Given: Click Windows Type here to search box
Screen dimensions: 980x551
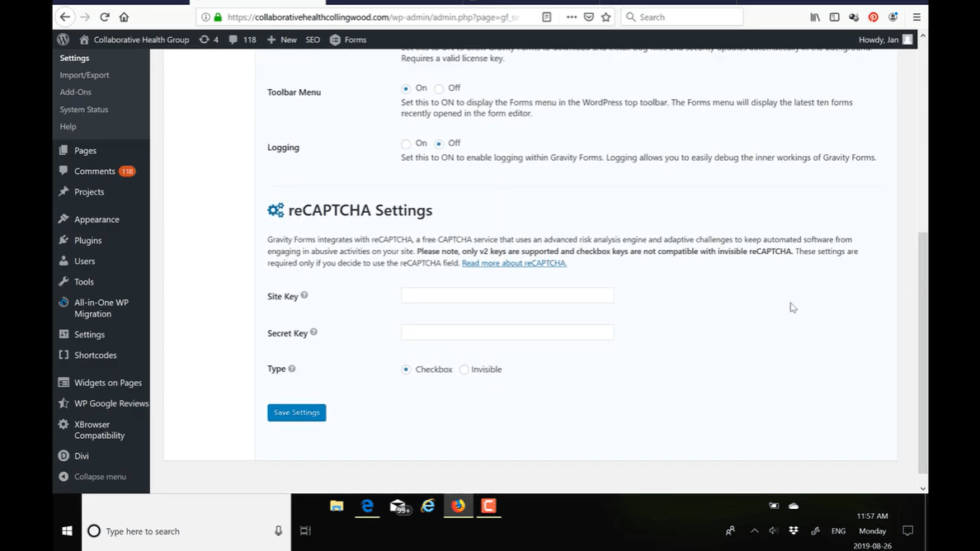Looking at the screenshot, I should [x=186, y=531].
